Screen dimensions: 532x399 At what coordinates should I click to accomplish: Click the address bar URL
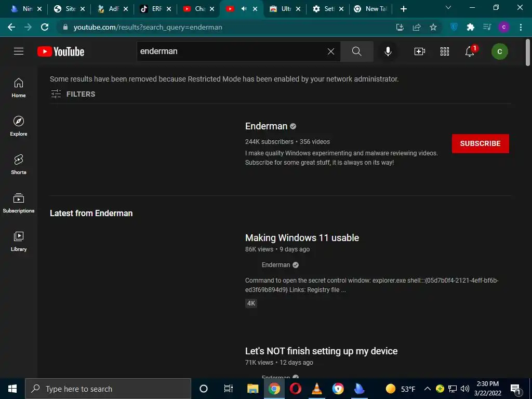148,27
